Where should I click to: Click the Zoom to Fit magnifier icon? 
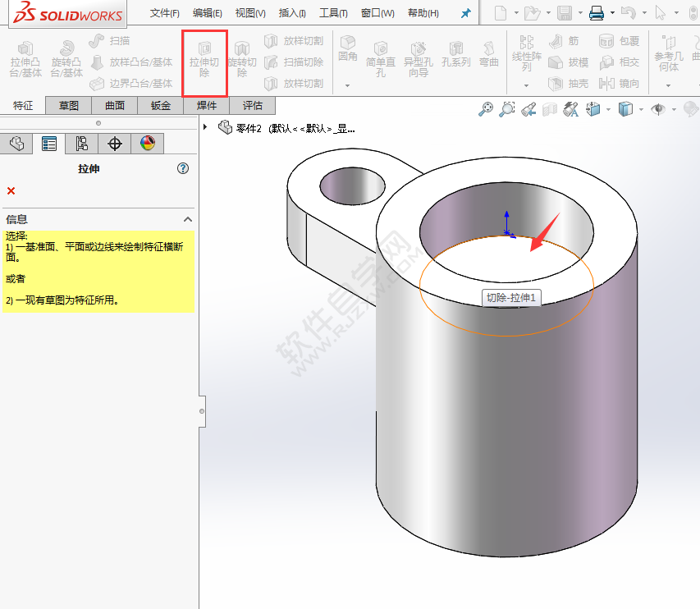pos(487,108)
